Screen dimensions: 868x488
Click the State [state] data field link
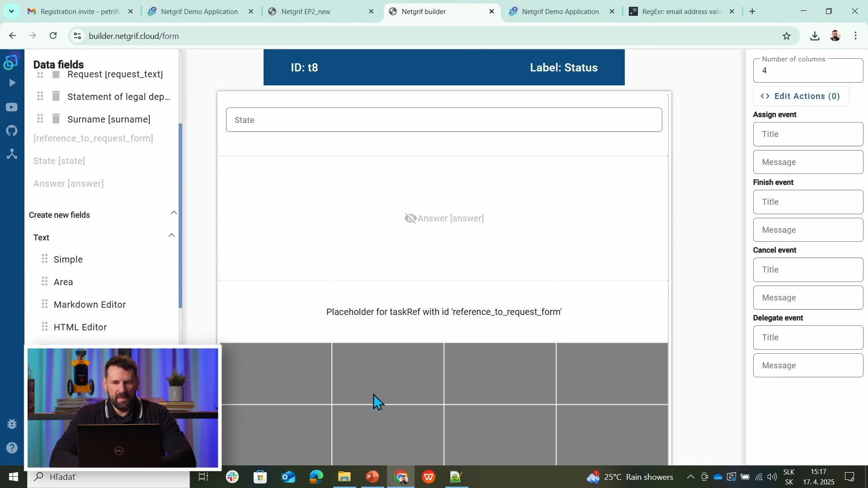(x=59, y=160)
